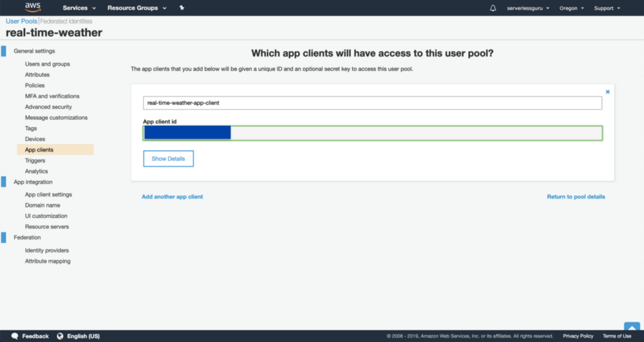Click Add another app client link
This screenshot has height=342, width=644.
click(x=172, y=196)
